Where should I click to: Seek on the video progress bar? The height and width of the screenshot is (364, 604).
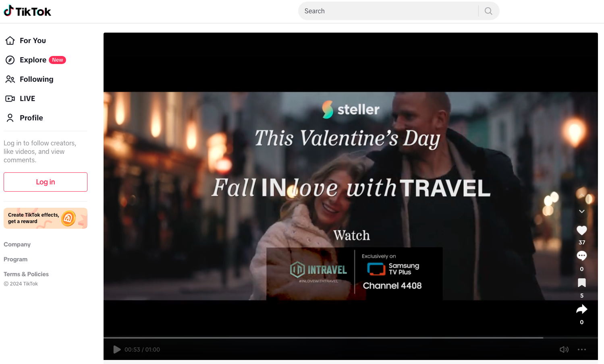coord(351,338)
